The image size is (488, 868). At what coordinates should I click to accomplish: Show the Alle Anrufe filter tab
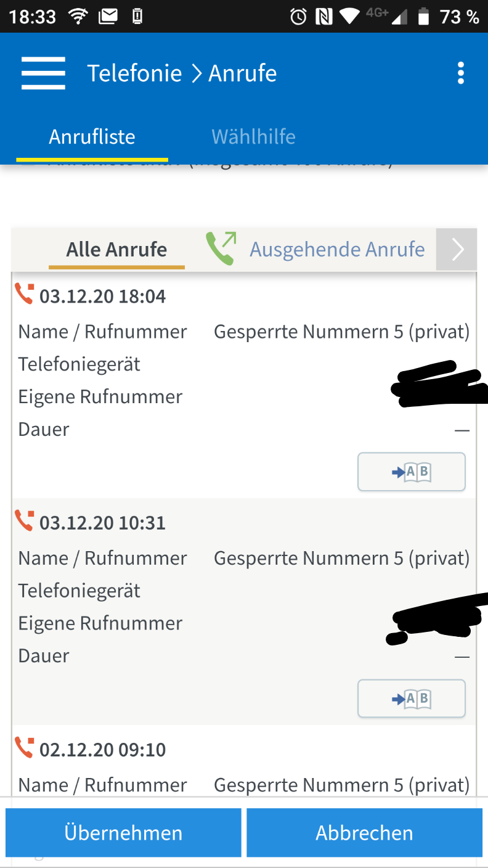click(x=116, y=249)
